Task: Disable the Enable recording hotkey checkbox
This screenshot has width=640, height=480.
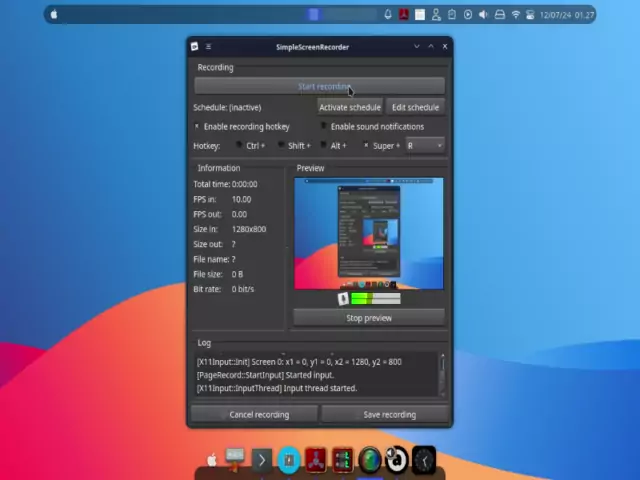Action: click(x=197, y=127)
